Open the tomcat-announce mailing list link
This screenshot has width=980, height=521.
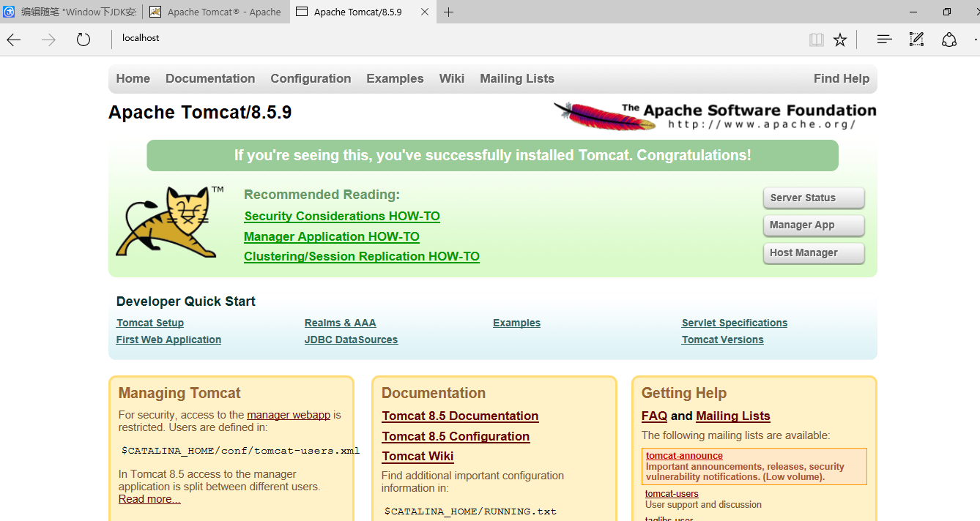[x=684, y=456]
